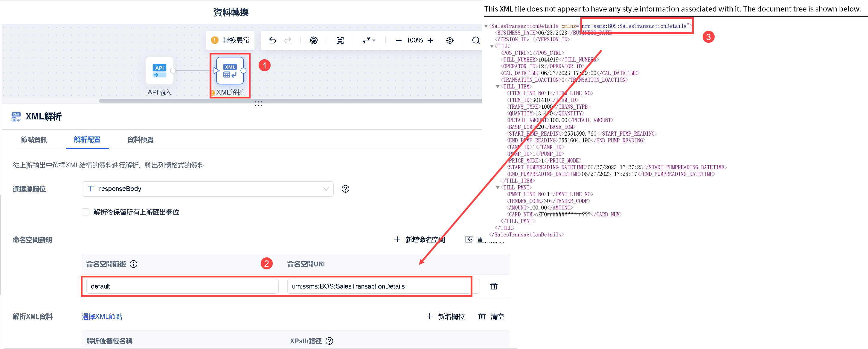Click the fit-to-screen icon in toolbar
The image size is (868, 349).
340,40
